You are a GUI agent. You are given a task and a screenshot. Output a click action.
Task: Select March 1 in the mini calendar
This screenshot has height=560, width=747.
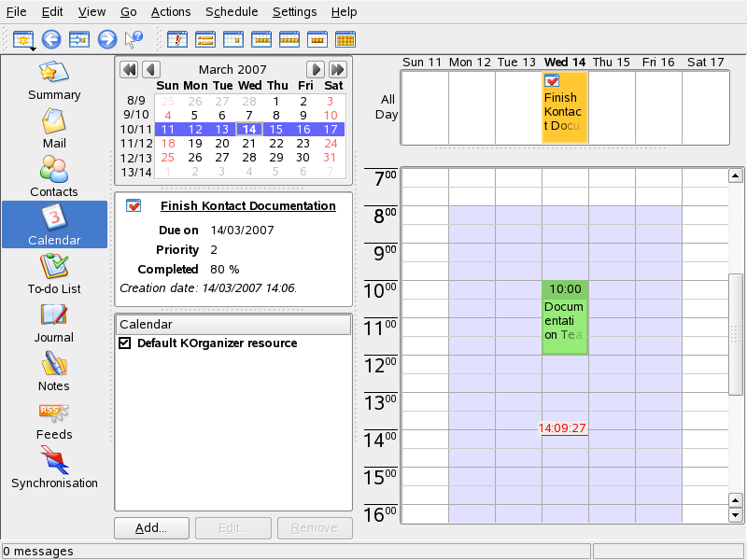pyautogui.click(x=275, y=101)
